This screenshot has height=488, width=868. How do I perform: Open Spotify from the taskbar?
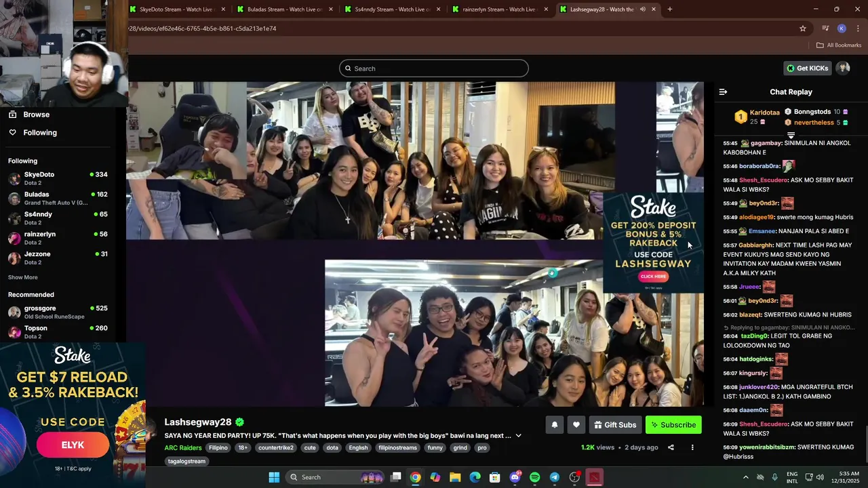[x=534, y=477]
